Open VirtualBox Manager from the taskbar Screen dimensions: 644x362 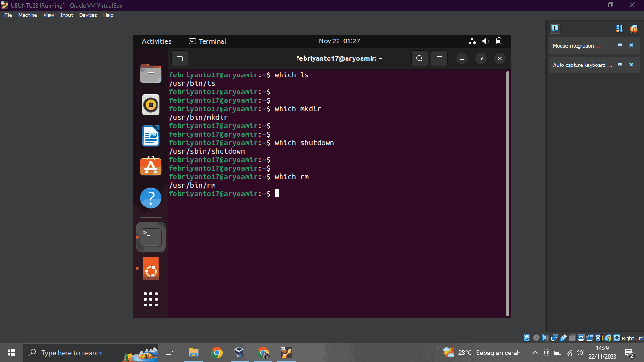coord(239,353)
